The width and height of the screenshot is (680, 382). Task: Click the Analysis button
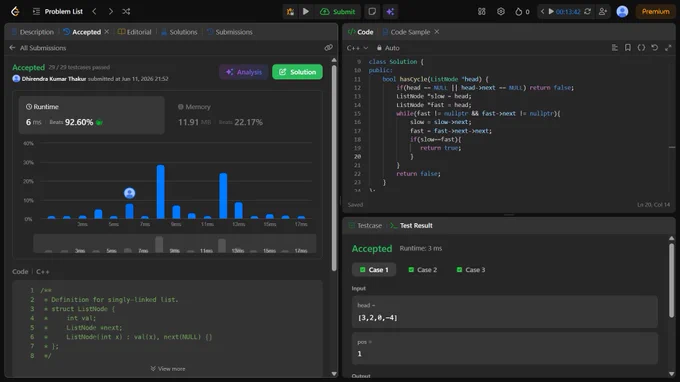pos(244,72)
